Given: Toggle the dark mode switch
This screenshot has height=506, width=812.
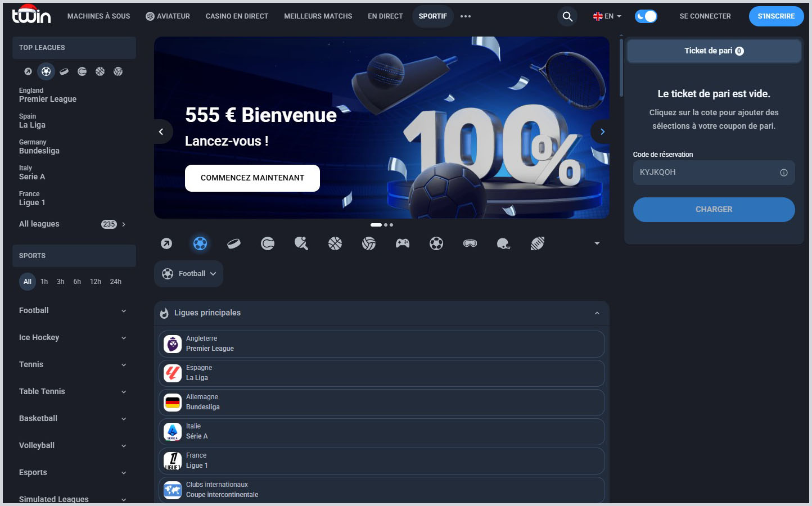Looking at the screenshot, I should pos(646,16).
